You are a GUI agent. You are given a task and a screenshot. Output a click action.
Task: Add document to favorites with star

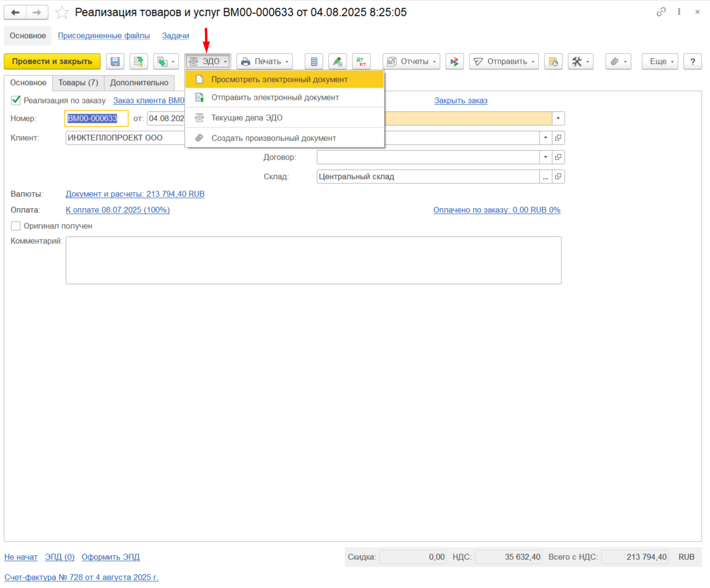click(62, 12)
